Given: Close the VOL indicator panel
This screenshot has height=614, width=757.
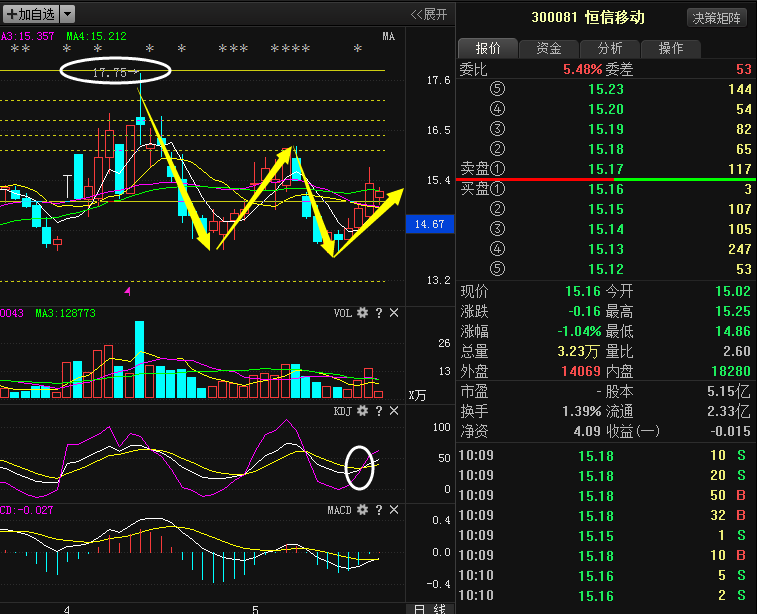Looking at the screenshot, I should (394, 313).
